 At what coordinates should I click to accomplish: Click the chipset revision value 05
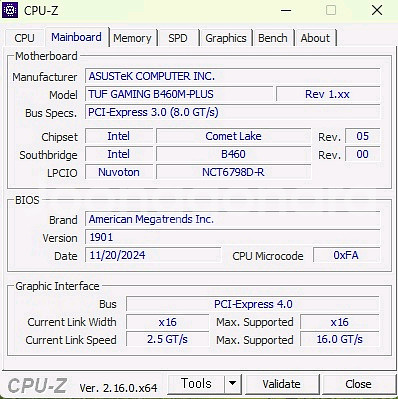362,136
